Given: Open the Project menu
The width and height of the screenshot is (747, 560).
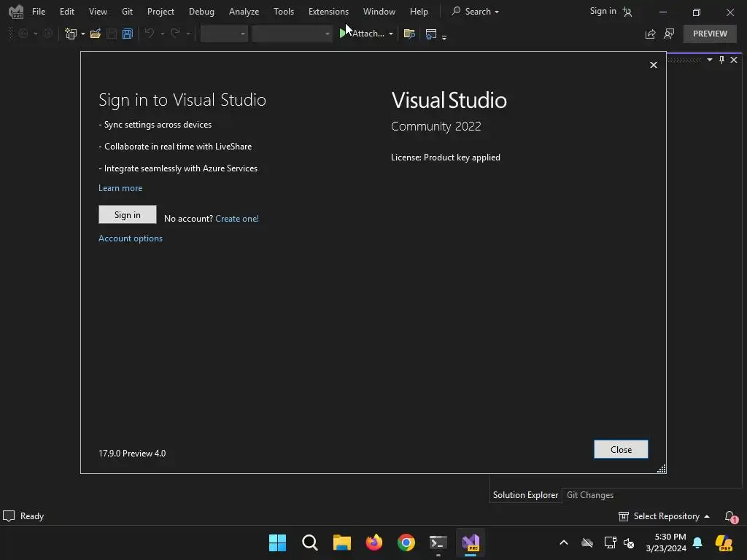Looking at the screenshot, I should coord(160,12).
